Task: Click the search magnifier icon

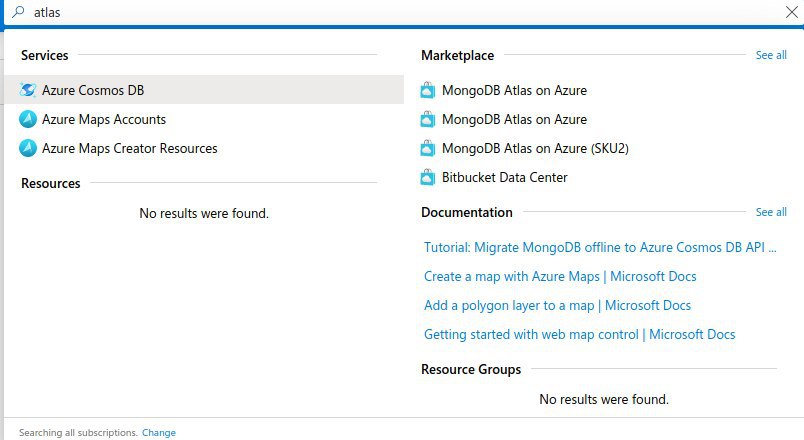Action: (18, 12)
